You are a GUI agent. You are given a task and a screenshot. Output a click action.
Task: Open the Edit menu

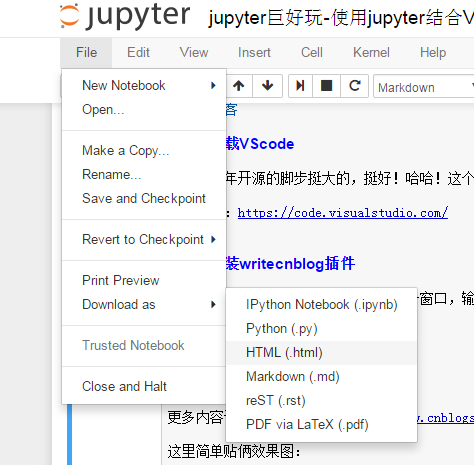click(x=138, y=53)
